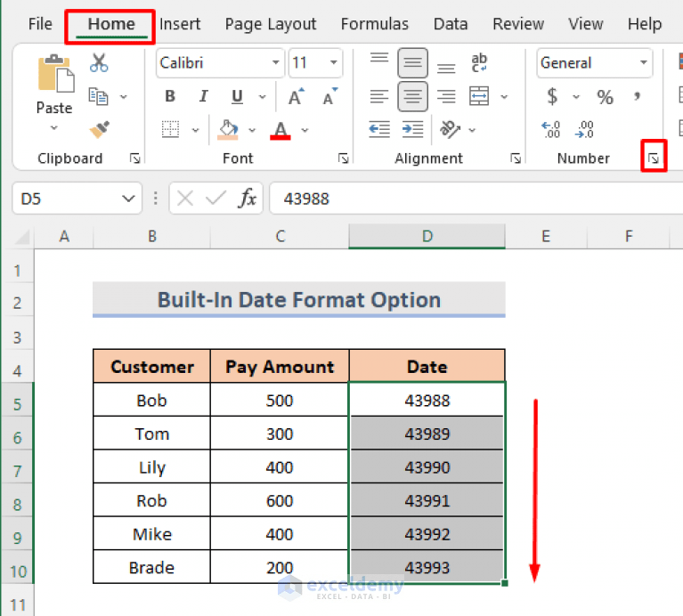Expand the font color palette arrow
This screenshot has height=616, width=683.
(305, 130)
